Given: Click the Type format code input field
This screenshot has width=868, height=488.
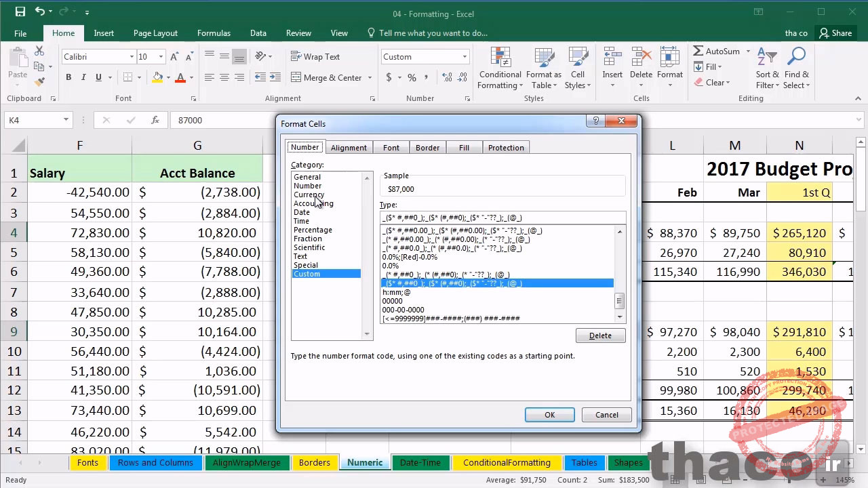Looking at the screenshot, I should click(502, 218).
